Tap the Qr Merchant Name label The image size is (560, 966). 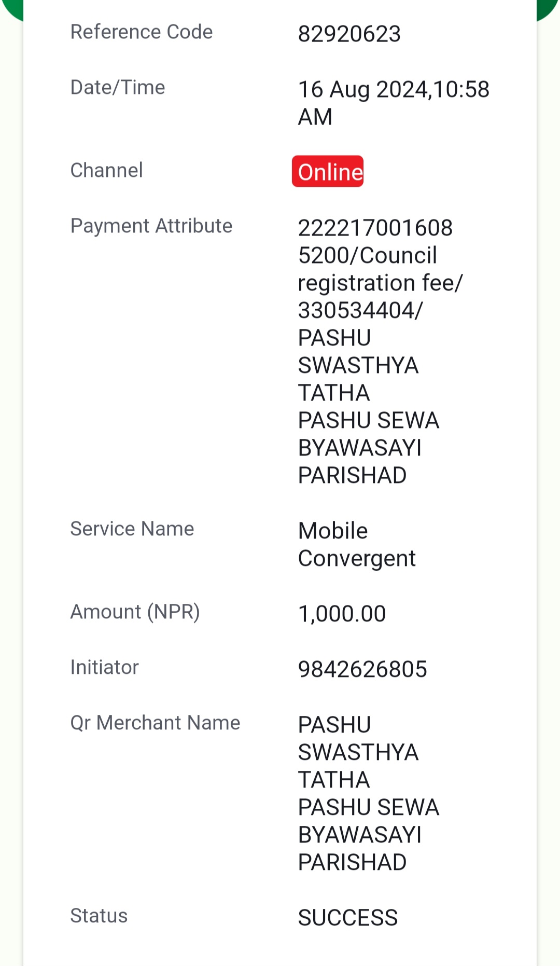[x=156, y=723]
